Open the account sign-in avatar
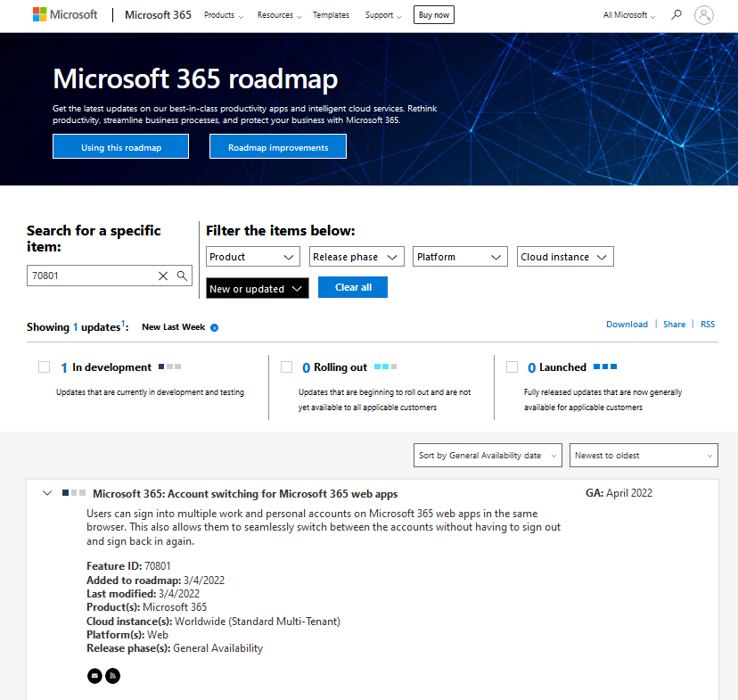This screenshot has height=700, width=738. click(x=703, y=15)
